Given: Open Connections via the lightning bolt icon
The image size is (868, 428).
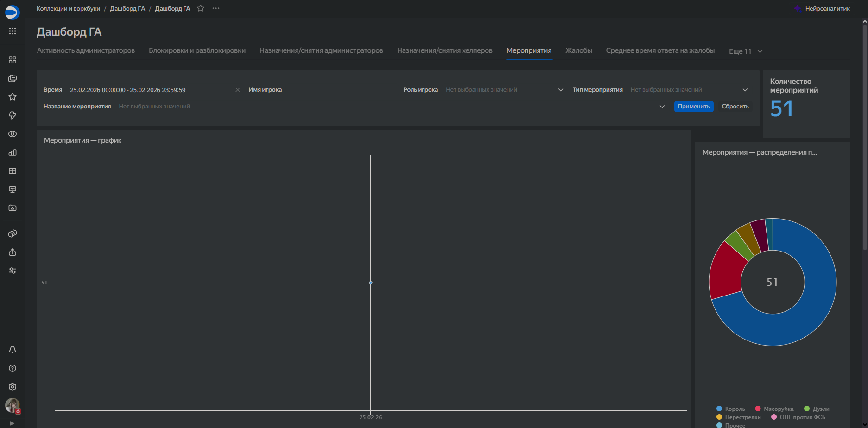Looking at the screenshot, I should (x=13, y=115).
